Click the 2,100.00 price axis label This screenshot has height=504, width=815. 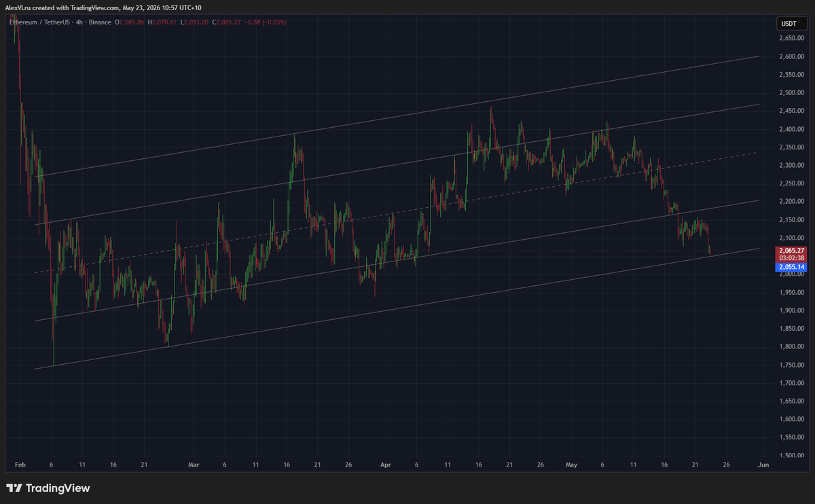(791, 238)
